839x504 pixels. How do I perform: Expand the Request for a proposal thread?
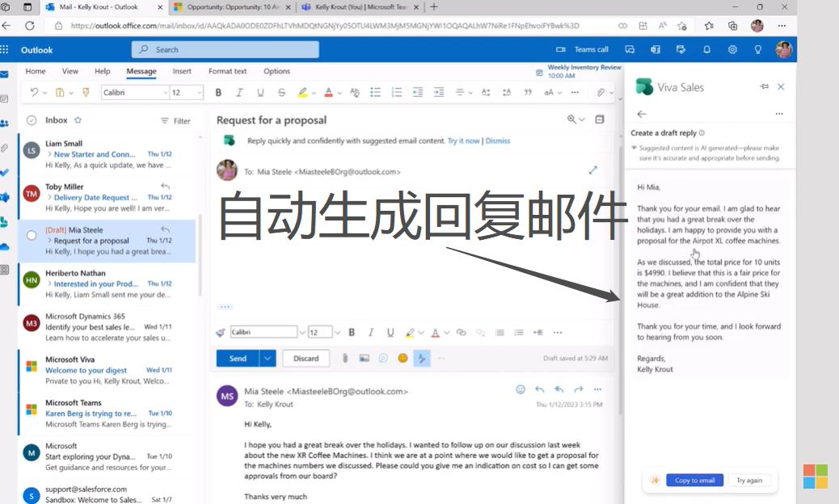49,241
